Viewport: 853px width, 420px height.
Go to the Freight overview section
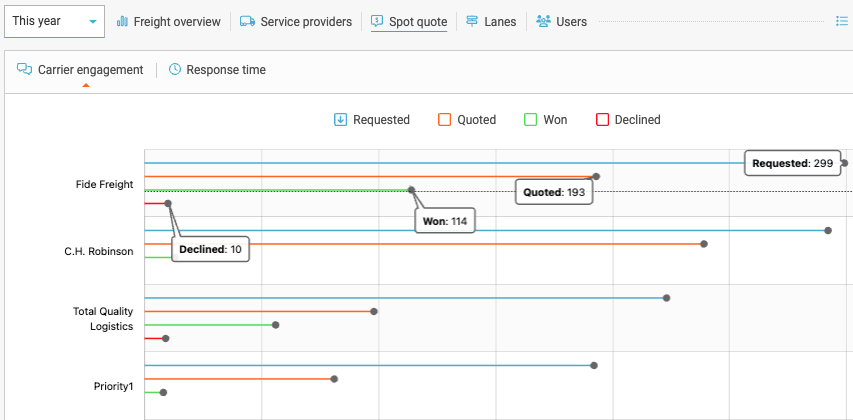[x=177, y=21]
